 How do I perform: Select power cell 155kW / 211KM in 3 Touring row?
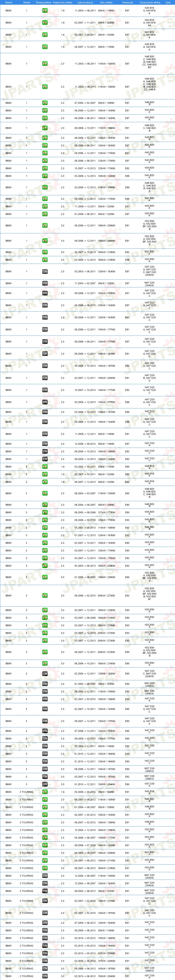(106, 860)
